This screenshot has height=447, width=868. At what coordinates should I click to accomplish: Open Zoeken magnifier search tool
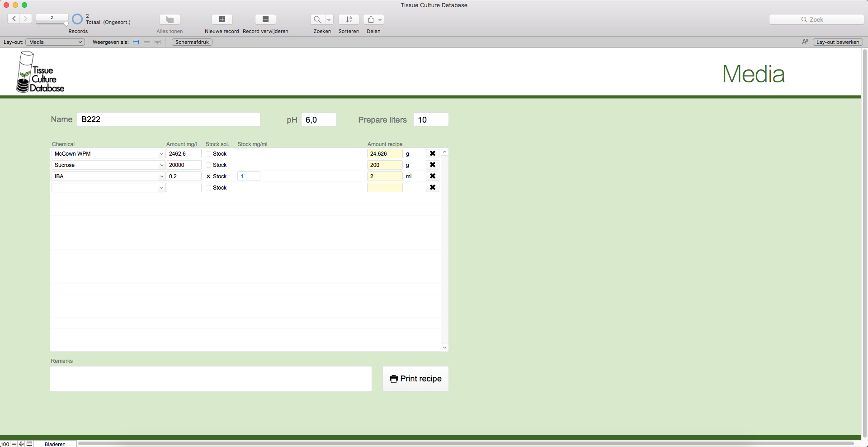pos(317,19)
